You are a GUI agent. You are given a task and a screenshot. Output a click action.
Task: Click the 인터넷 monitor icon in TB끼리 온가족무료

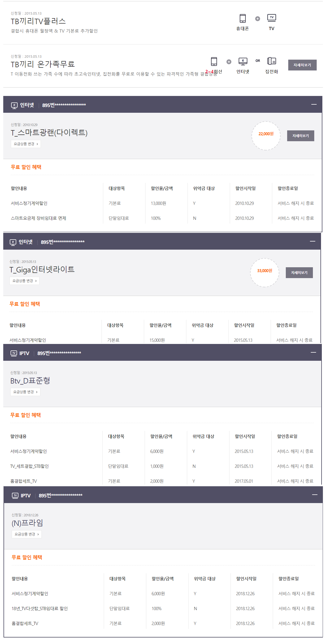click(243, 61)
